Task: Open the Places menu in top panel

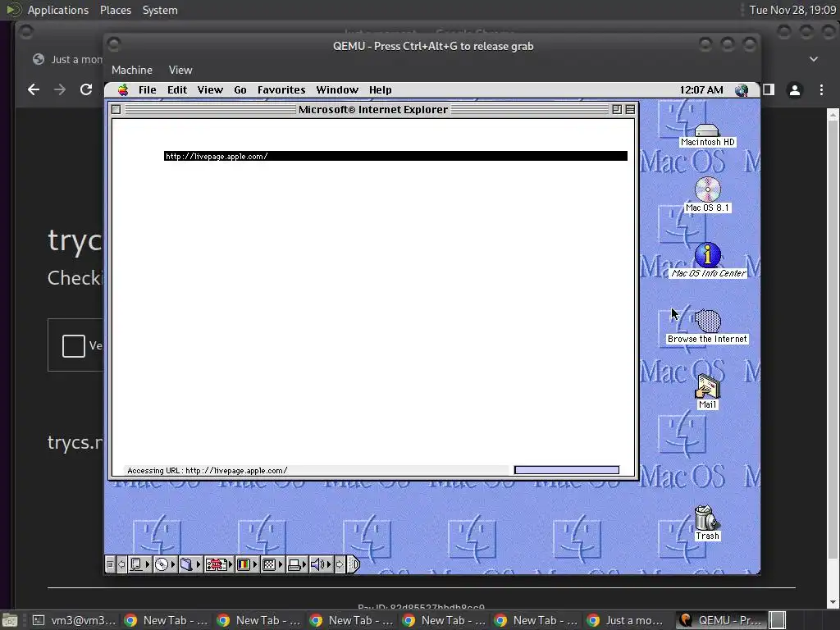Action: point(115,10)
